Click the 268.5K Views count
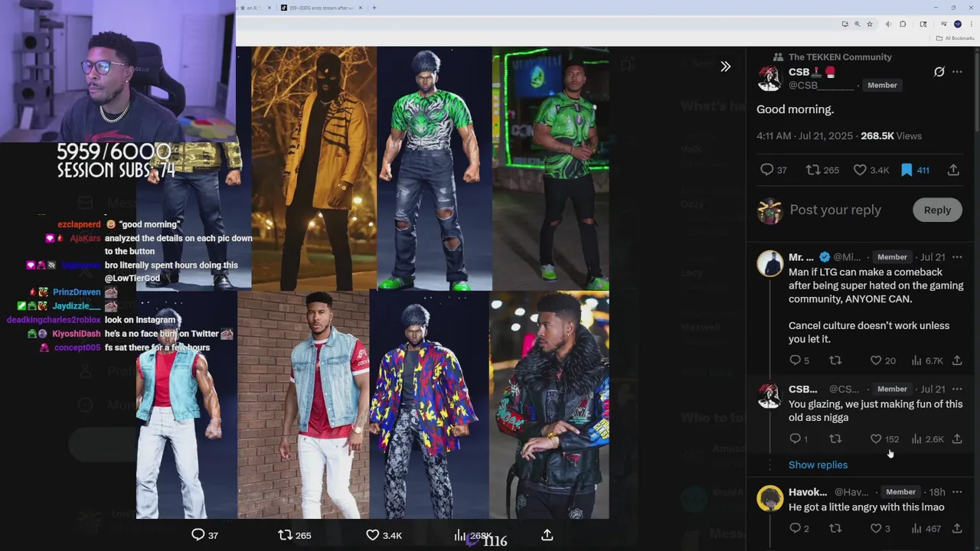The image size is (980, 551). click(x=891, y=135)
